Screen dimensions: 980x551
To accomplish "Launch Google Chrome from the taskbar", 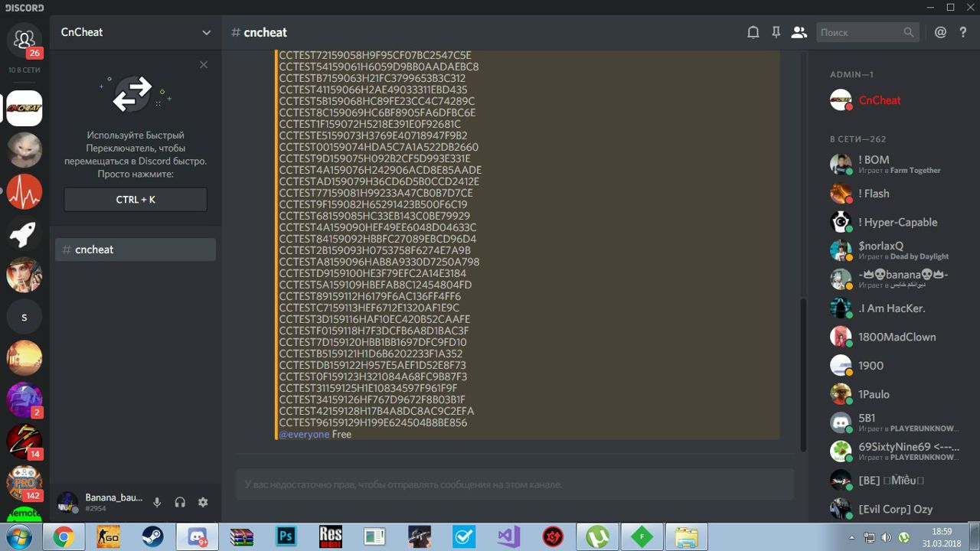I will 64,537.
